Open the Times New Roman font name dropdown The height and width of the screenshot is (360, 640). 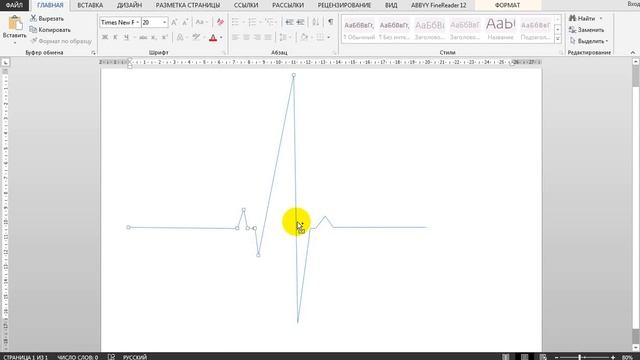point(138,22)
